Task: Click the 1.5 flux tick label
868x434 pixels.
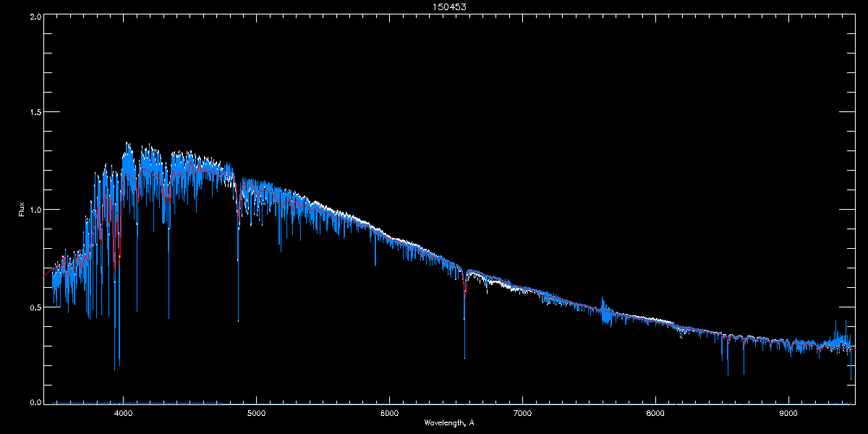Action: pos(35,113)
